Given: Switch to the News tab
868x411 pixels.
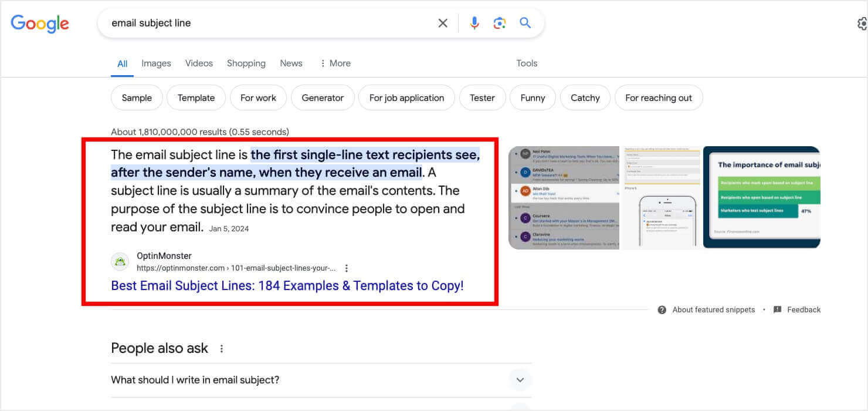Looking at the screenshot, I should (291, 63).
